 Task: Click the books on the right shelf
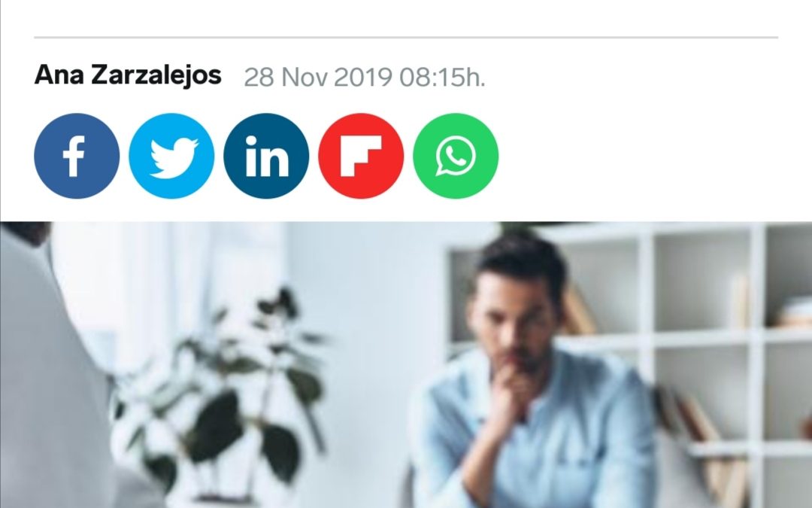pyautogui.click(x=795, y=311)
